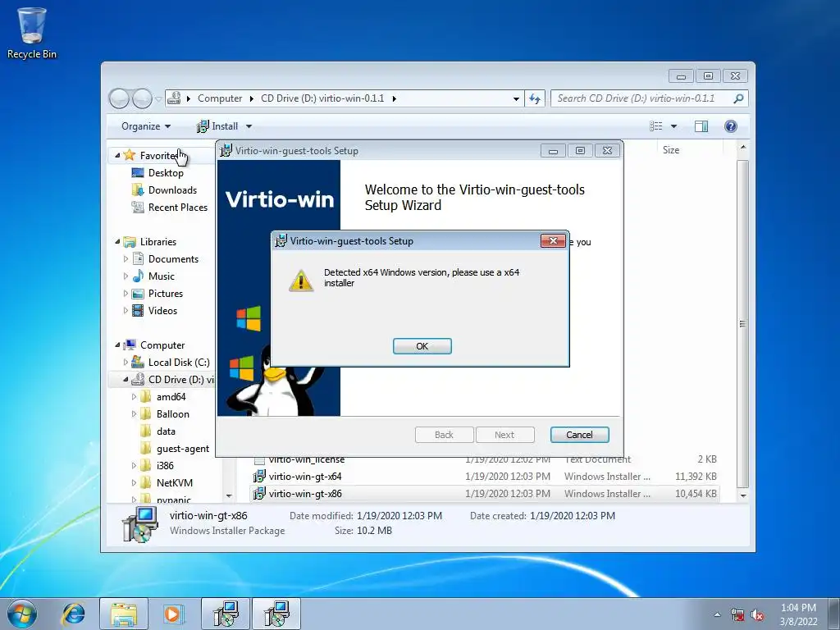The width and height of the screenshot is (840, 630).
Task: Open Windows Explorer taskbar icon
Action: (123, 614)
